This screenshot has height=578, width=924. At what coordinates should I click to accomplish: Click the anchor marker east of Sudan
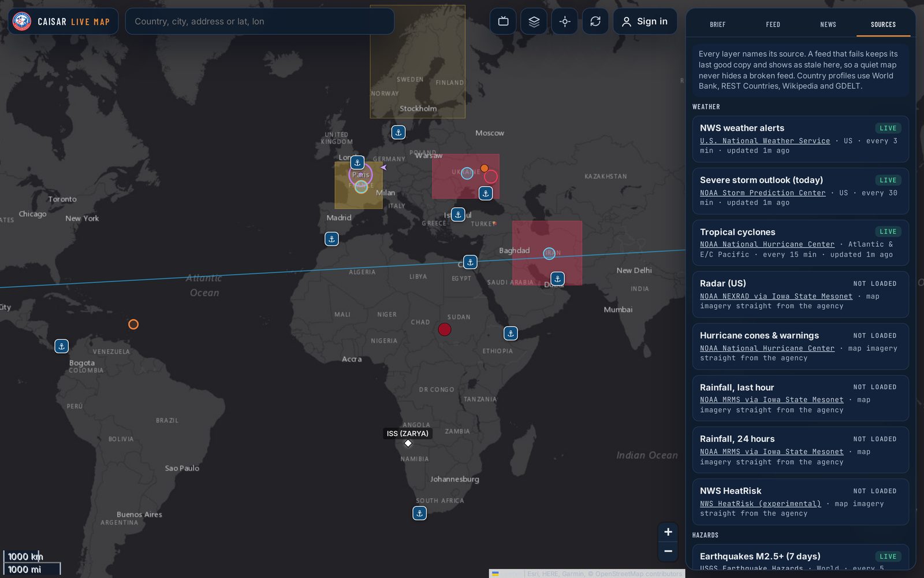point(511,334)
